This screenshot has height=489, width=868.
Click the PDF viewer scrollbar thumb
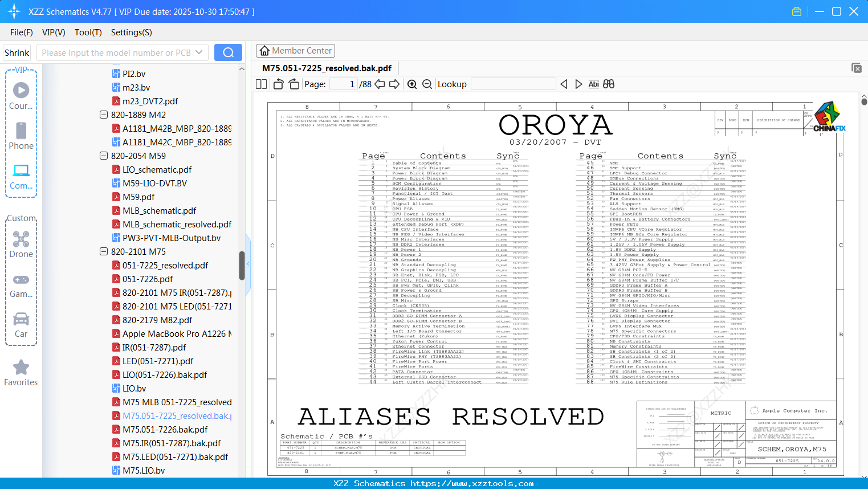click(864, 102)
